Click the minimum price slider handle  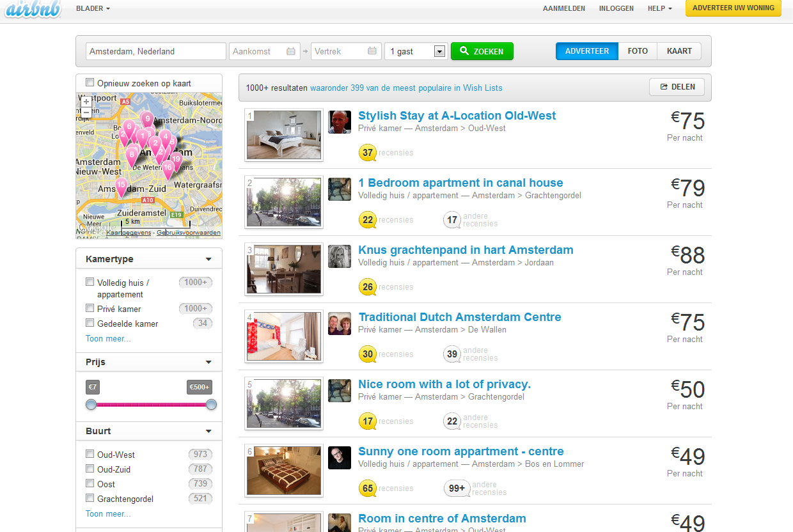coord(91,404)
